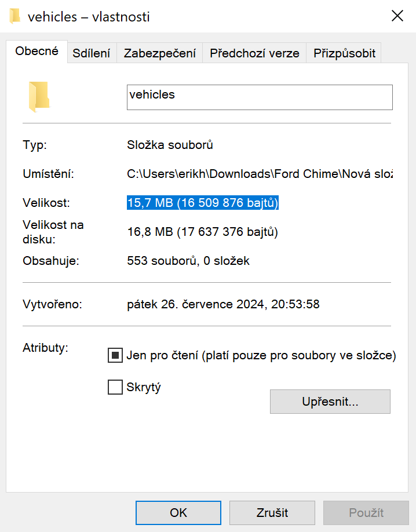Click the folder name field containing vehicles
Viewport: 416px width, 532px height.
(x=259, y=97)
